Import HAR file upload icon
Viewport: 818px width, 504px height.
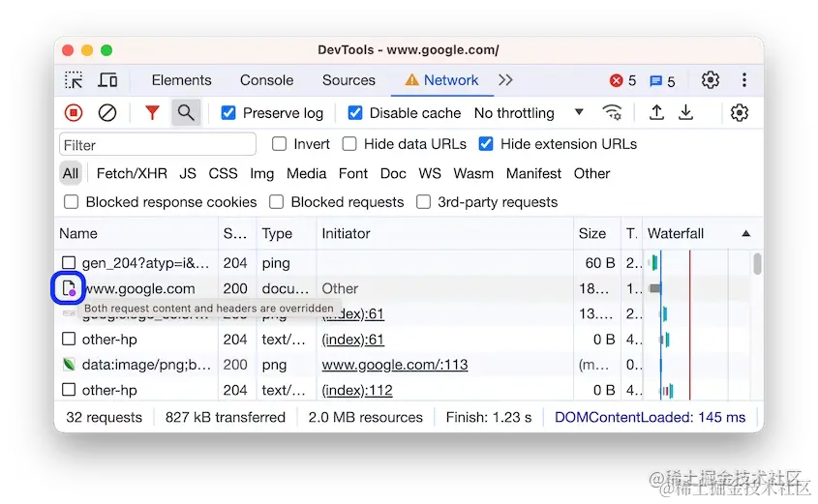656,112
